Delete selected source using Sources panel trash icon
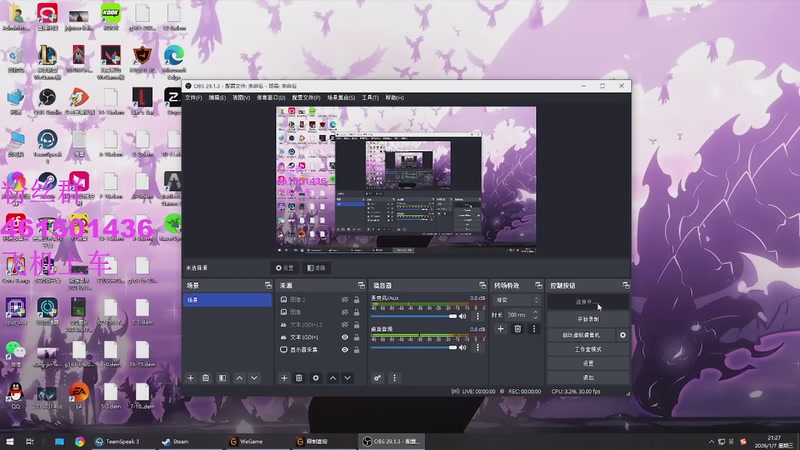This screenshot has height=450, width=800. [x=299, y=378]
